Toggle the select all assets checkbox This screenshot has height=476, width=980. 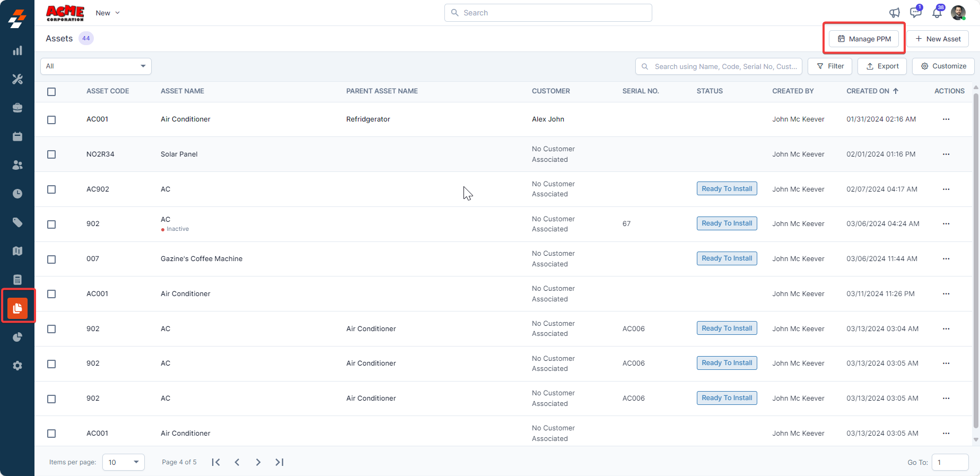click(x=51, y=92)
